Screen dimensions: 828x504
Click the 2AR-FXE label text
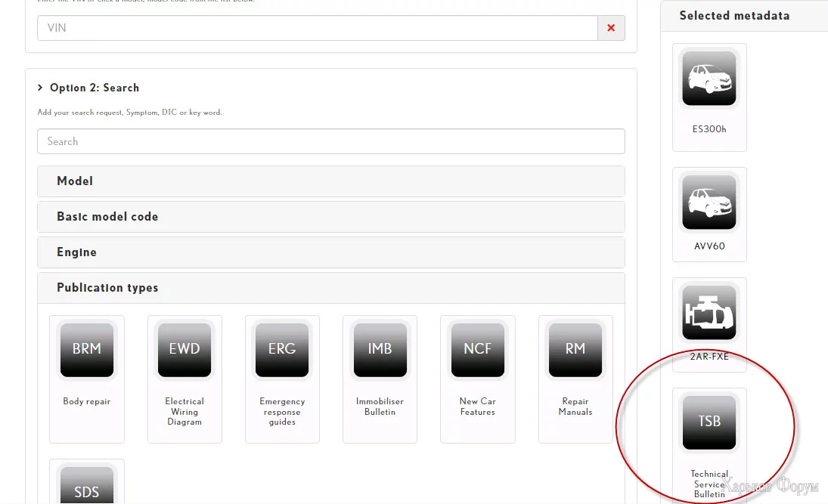709,356
